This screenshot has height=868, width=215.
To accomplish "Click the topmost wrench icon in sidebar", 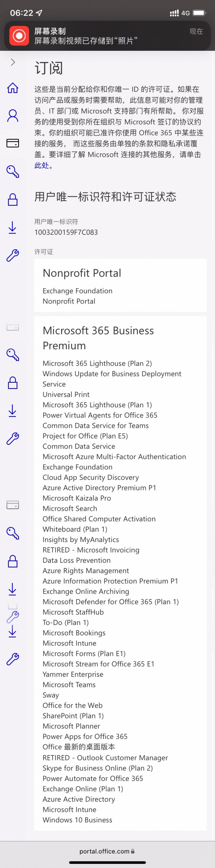I will click(13, 255).
